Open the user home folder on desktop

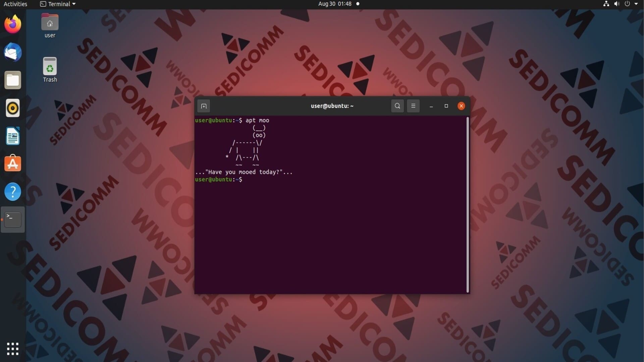point(50,26)
